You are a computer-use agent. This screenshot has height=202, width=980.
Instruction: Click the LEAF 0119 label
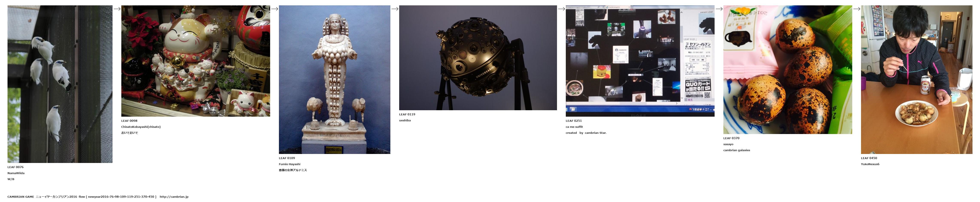pyautogui.click(x=407, y=114)
